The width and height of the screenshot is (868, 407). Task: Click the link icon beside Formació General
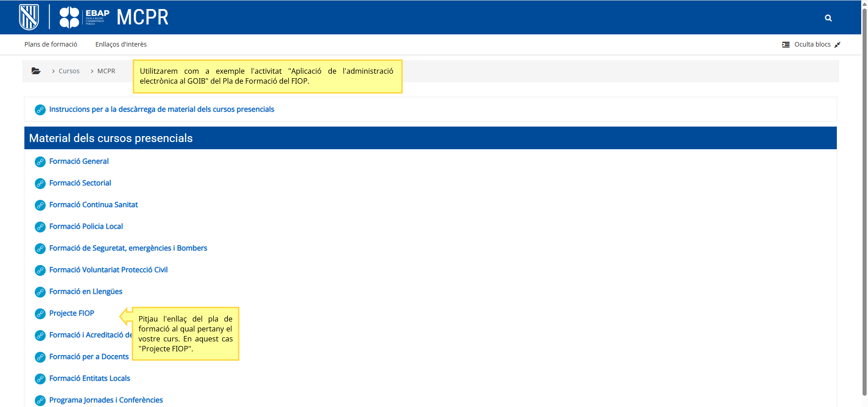click(x=40, y=162)
